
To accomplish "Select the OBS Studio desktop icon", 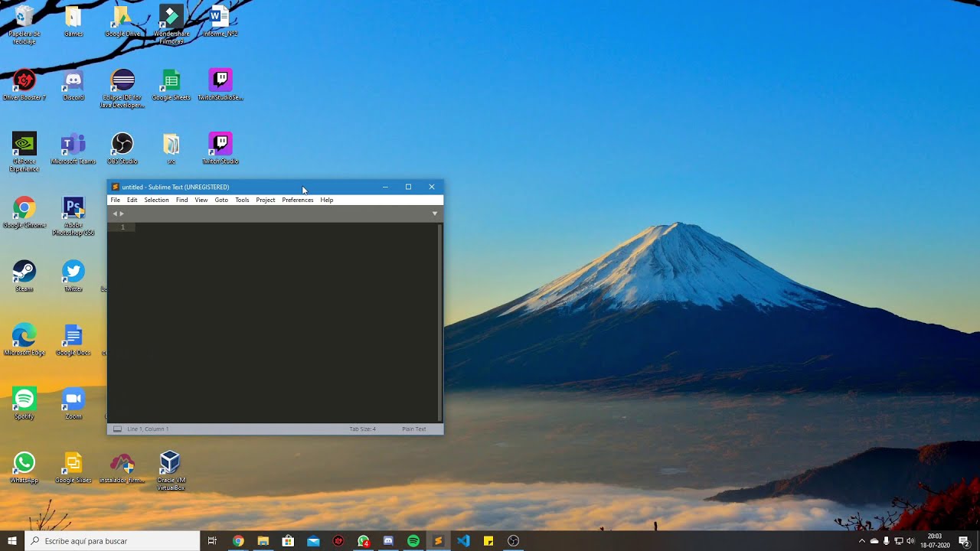I will (x=122, y=149).
